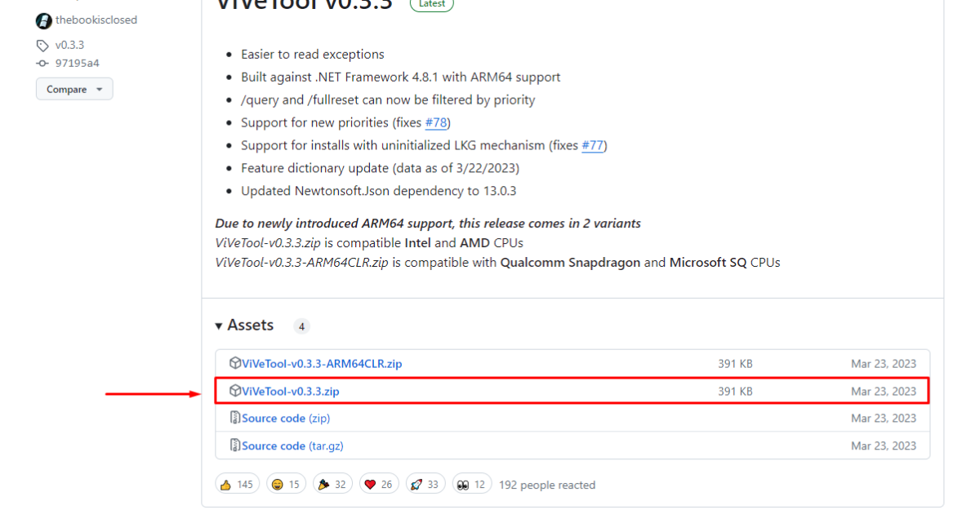The width and height of the screenshot is (980, 514).
Task: Click the commit icon beside 97195a4
Action: (42, 64)
